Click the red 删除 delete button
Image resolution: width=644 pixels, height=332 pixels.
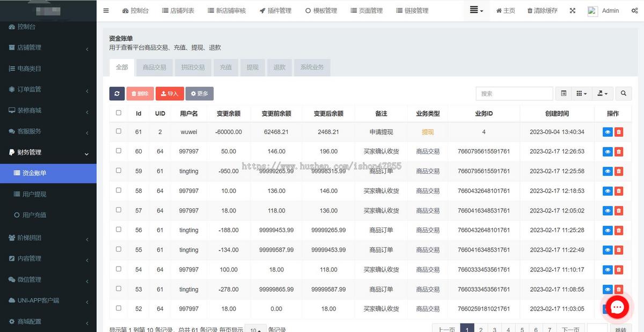140,93
